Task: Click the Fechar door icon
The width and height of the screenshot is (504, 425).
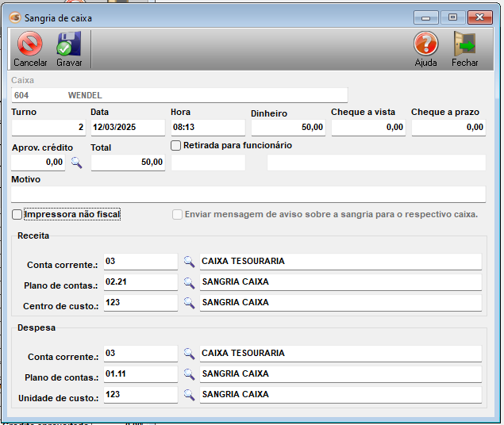Action: (464, 44)
